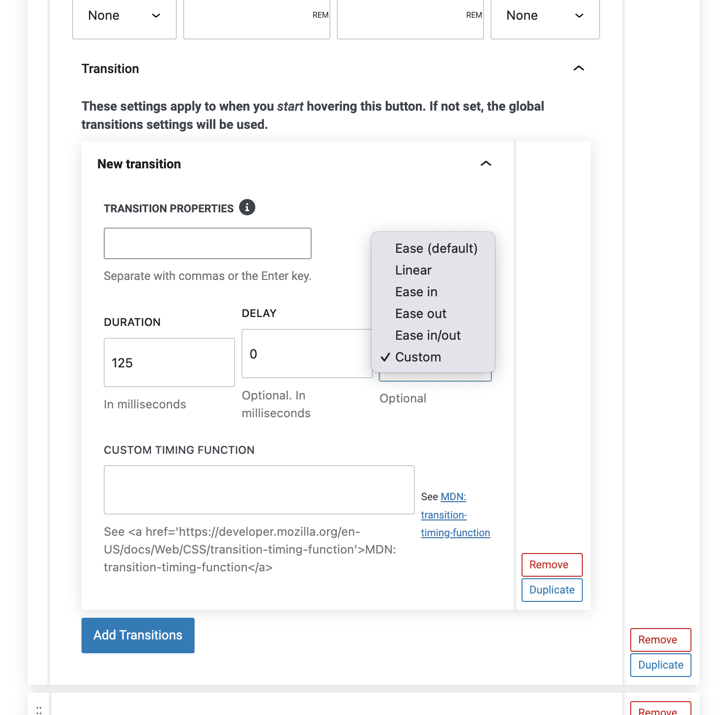Focus the Duration field showing 125

[169, 362]
